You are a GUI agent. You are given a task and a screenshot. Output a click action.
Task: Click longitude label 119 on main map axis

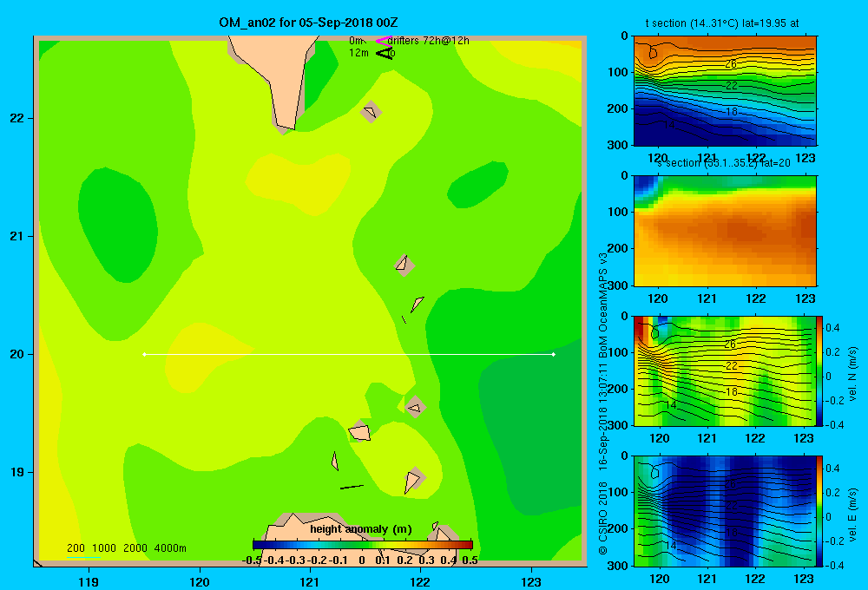coord(89,581)
